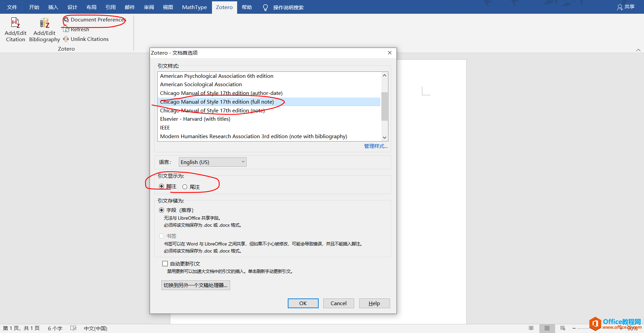Click the Add/Edit Citation icon
Image resolution: width=644 pixels, height=333 pixels.
coord(15,23)
